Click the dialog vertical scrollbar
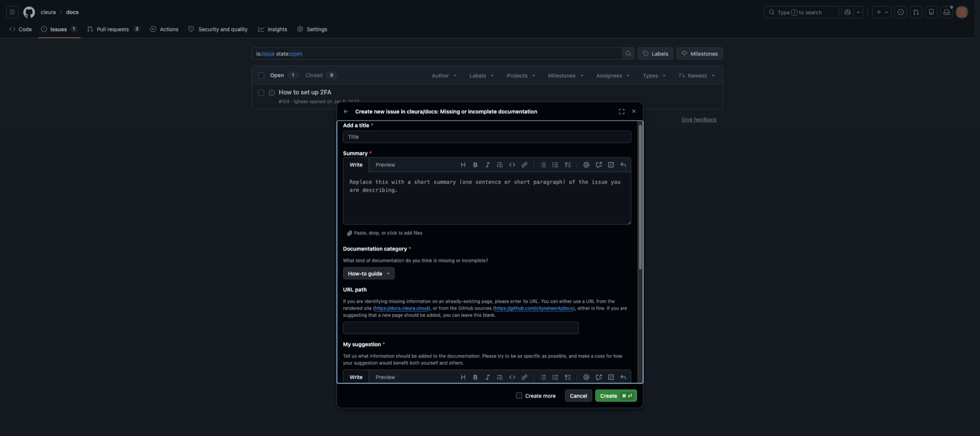Viewport: 980px width, 436px height. pos(640,197)
